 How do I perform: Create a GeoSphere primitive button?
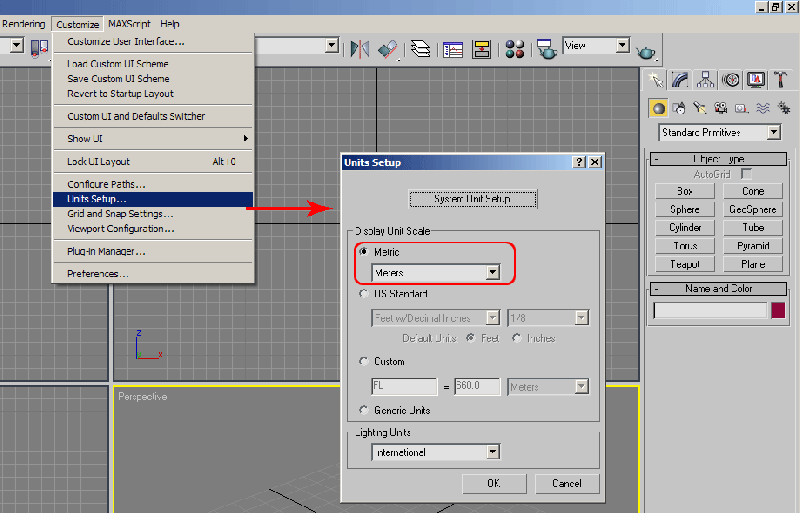(x=753, y=209)
